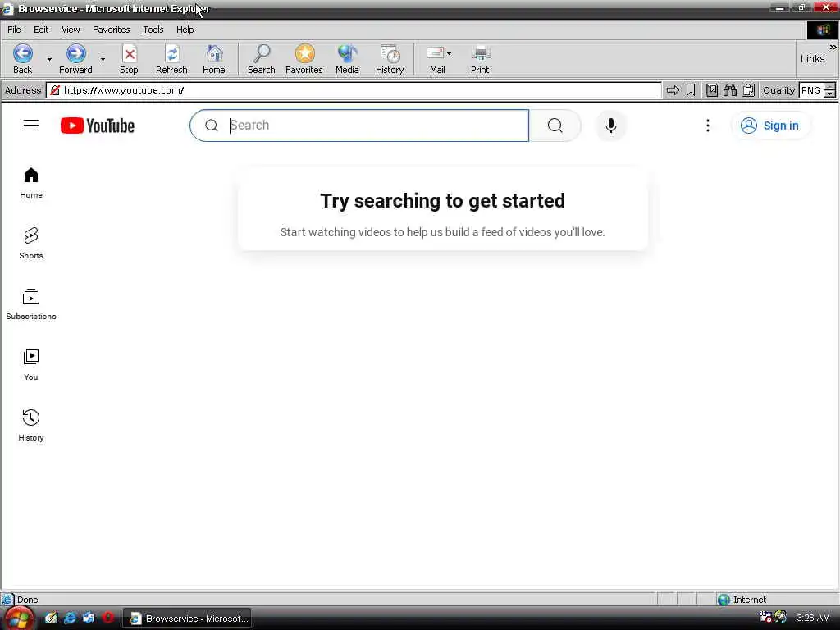Open the IE Search pane

(x=262, y=59)
